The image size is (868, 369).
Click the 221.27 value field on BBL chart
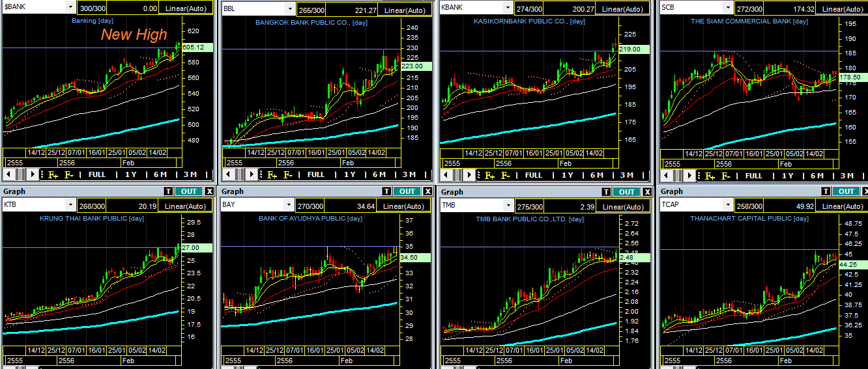(x=352, y=9)
